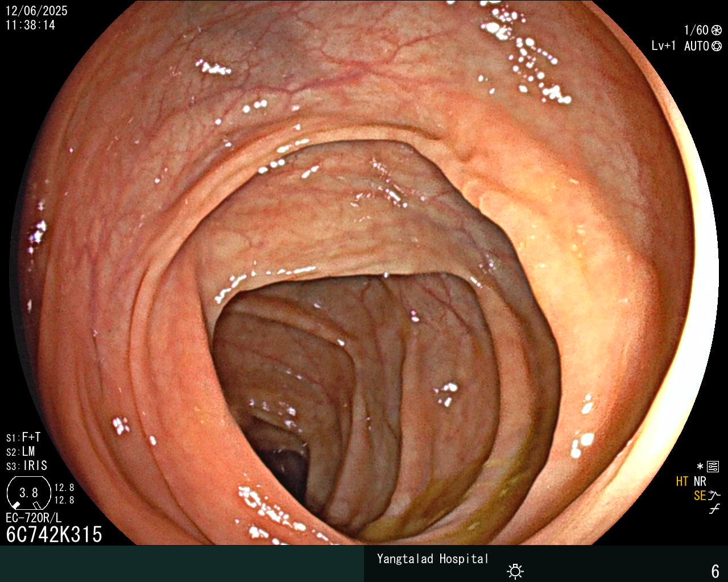The height and width of the screenshot is (582, 728).
Task: Click the Lv+1 brightness level
Action: pos(664,46)
